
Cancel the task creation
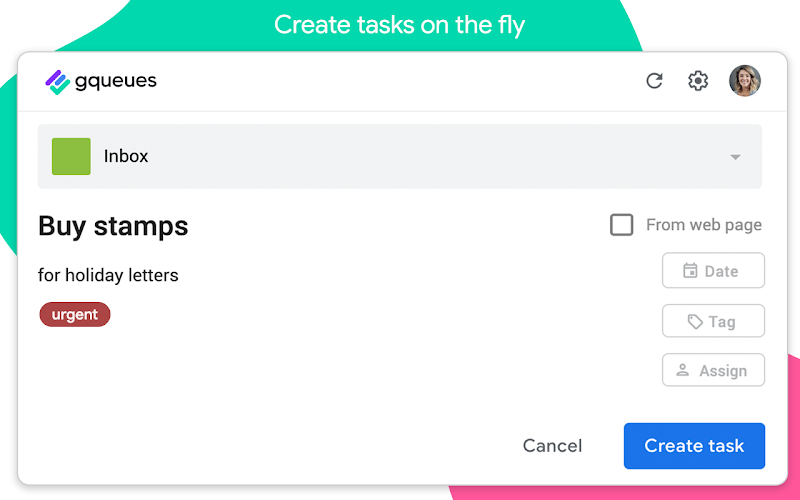tap(552, 445)
